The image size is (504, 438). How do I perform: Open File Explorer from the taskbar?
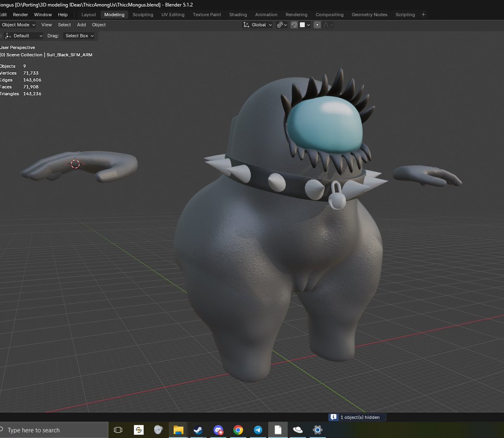[178, 430]
